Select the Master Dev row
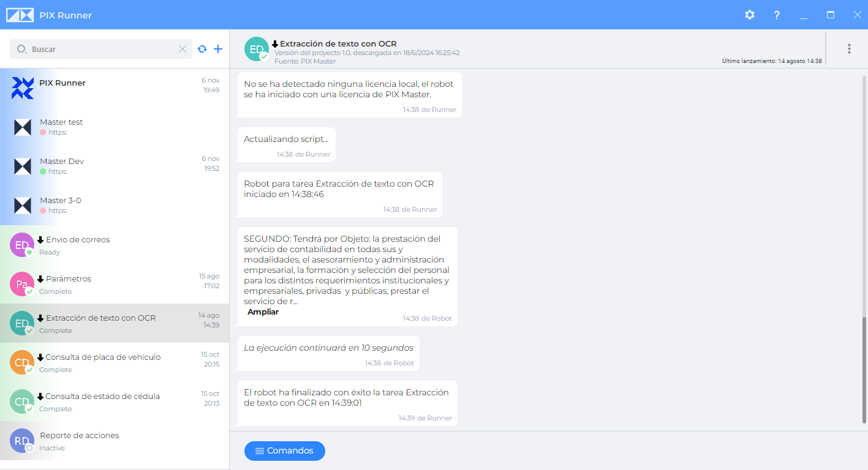This screenshot has height=470, width=868. (x=115, y=166)
